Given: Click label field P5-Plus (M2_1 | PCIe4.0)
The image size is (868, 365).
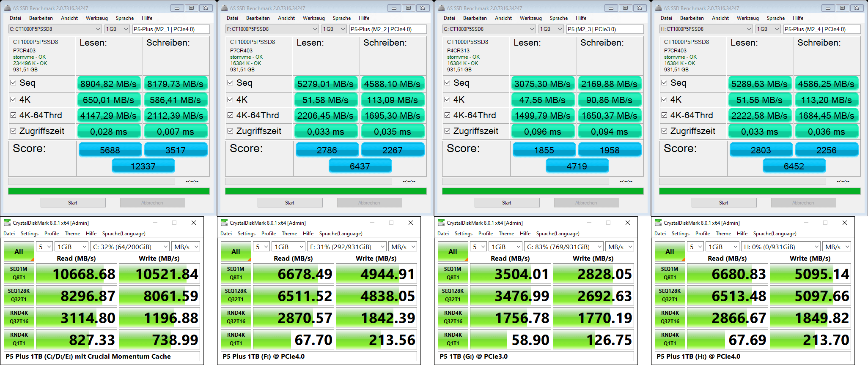Looking at the screenshot, I should (171, 29).
